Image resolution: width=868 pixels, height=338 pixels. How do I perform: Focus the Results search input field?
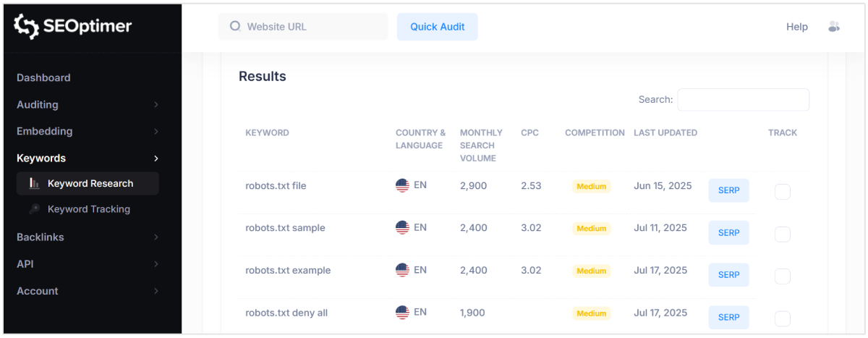pyautogui.click(x=743, y=100)
